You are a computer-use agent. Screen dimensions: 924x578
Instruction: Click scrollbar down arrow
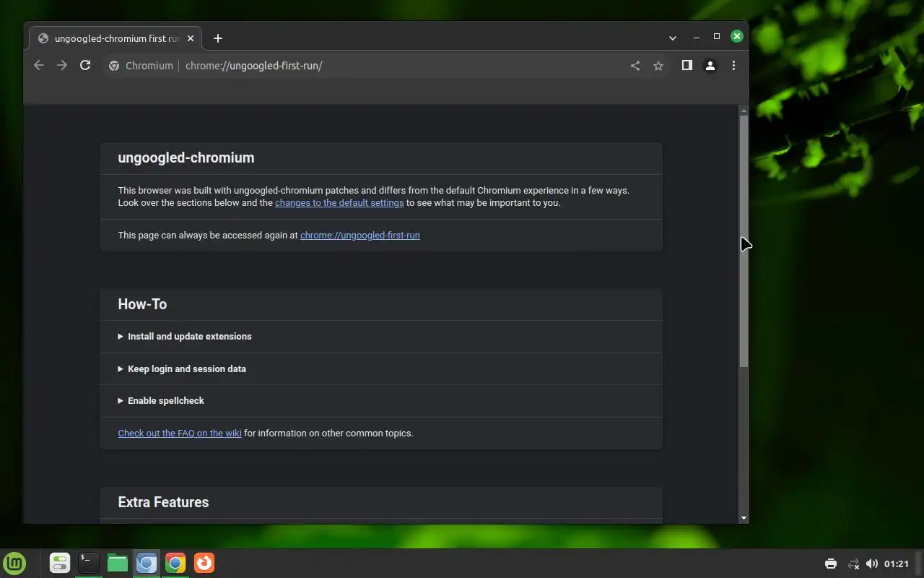pyautogui.click(x=744, y=518)
